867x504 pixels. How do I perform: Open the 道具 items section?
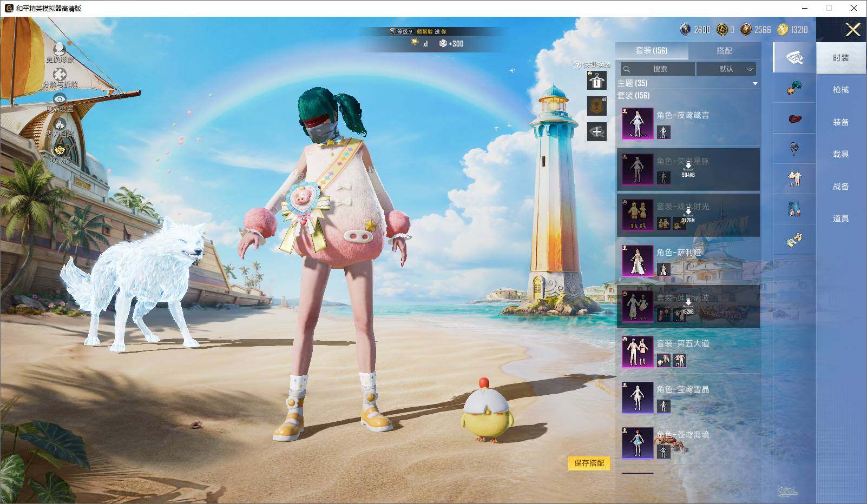(841, 218)
